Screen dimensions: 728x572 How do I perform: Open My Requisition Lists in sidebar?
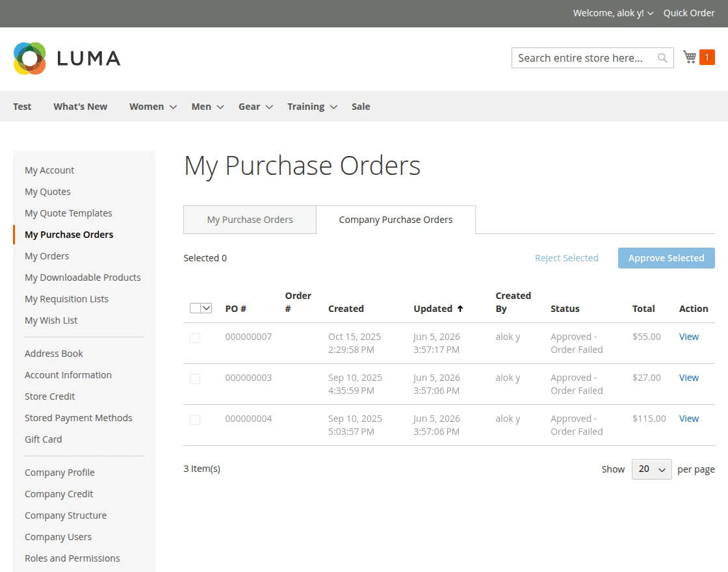point(66,299)
